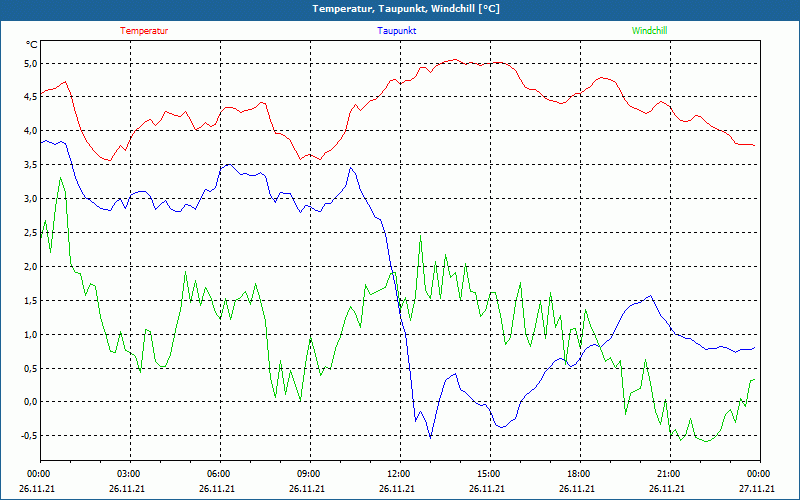Click the 26.11.21 date under 12:00
This screenshot has width=800, height=500.
[x=397, y=489]
